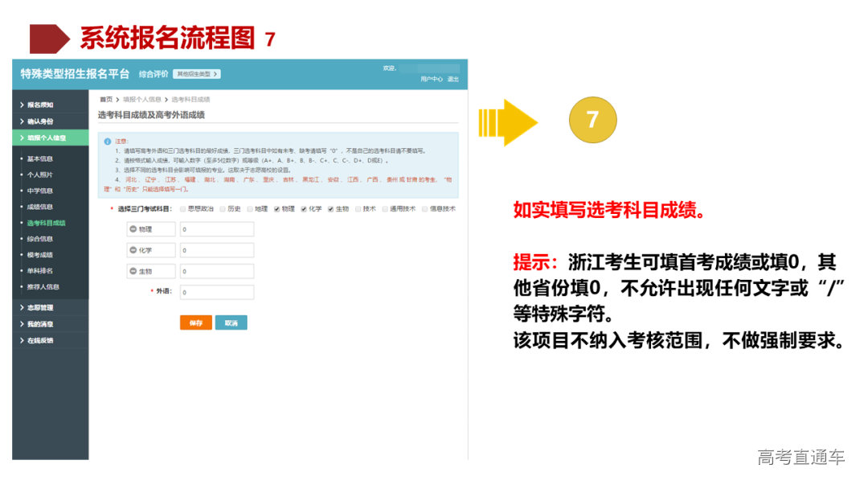The height and width of the screenshot is (489, 868).
Task: Click the 其他招生类型 chevron button
Action: pos(195,73)
